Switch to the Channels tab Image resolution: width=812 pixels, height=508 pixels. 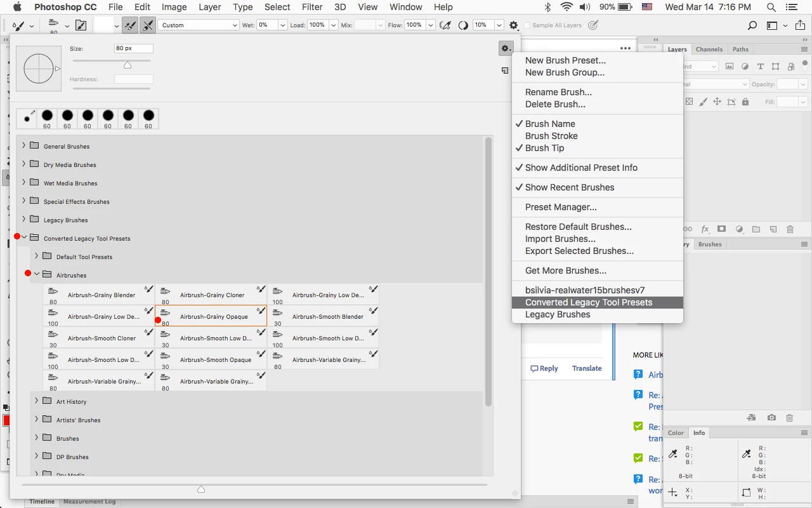pyautogui.click(x=709, y=50)
